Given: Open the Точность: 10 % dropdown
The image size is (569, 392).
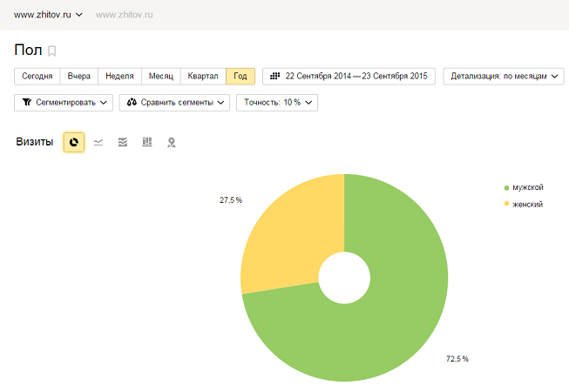Looking at the screenshot, I should coord(276,103).
